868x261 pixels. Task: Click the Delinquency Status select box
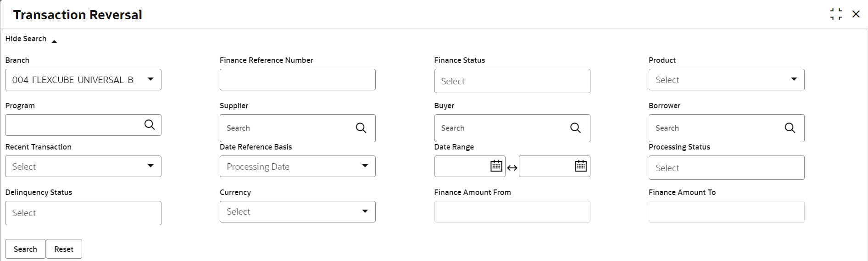[83, 213]
